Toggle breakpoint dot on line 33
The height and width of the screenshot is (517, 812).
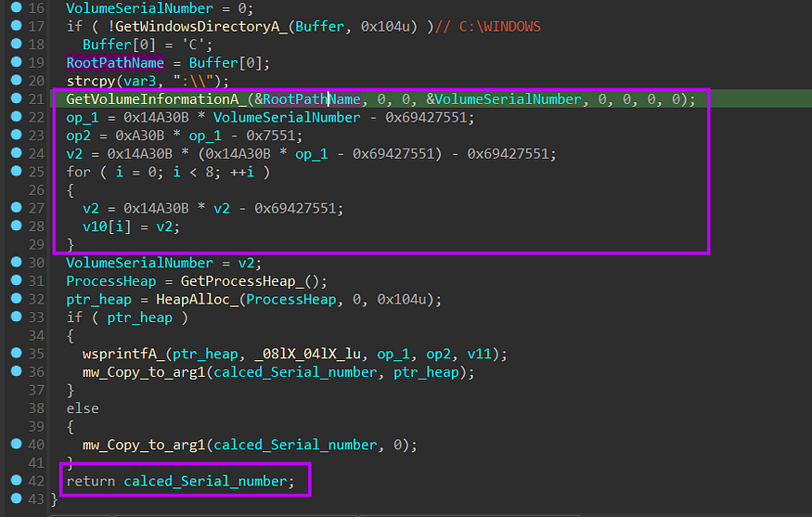16,317
